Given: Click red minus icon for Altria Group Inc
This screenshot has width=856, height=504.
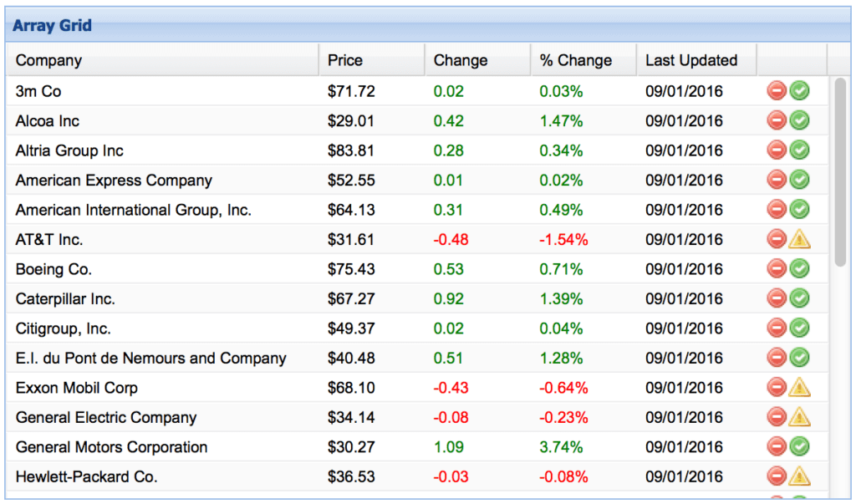Looking at the screenshot, I should (x=777, y=150).
